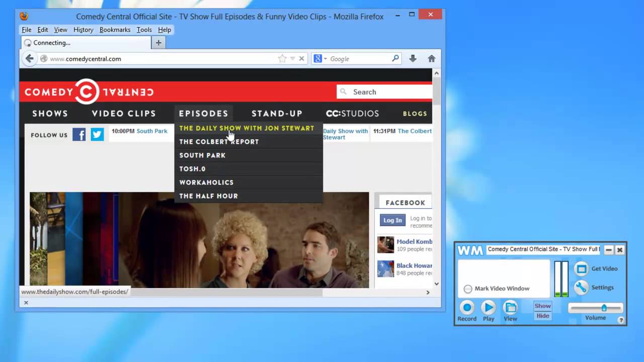Click the page horizontal scrollbar
The image size is (644, 362).
coord(223,292)
